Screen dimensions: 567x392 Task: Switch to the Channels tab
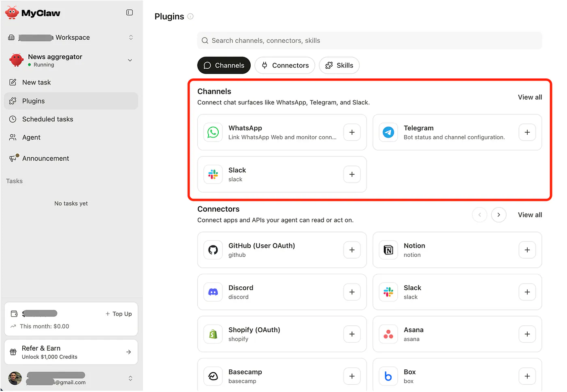point(224,66)
